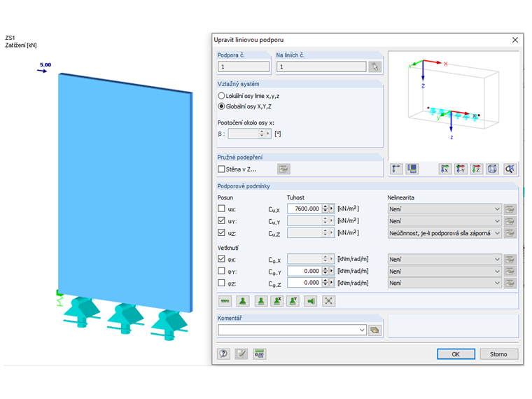This screenshot has height=399, width=532.
Task: Select the second hinged support preset icon
Action: (261, 301)
